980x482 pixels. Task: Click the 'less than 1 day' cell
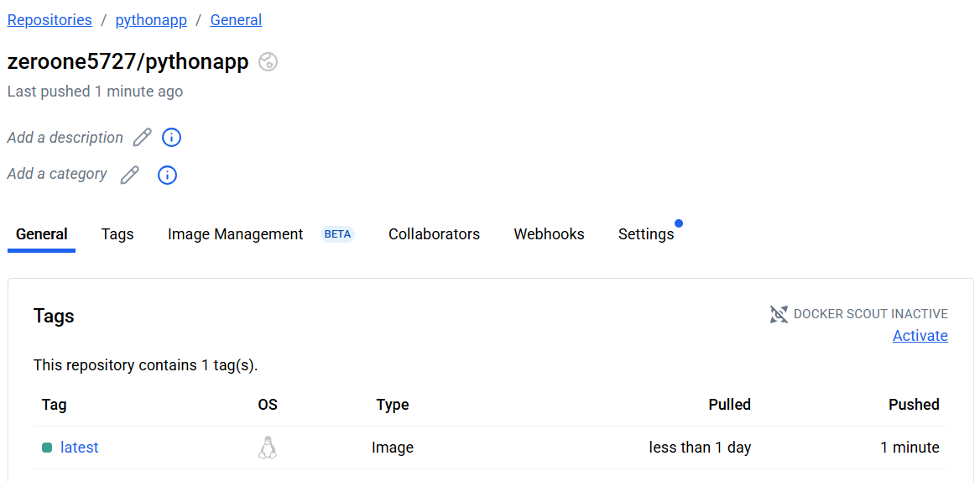[700, 448]
